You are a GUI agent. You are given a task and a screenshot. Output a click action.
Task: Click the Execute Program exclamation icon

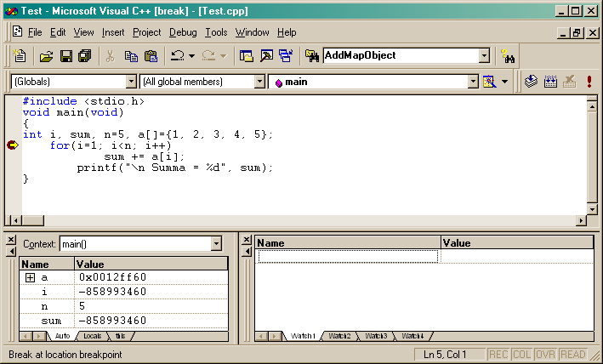589,82
